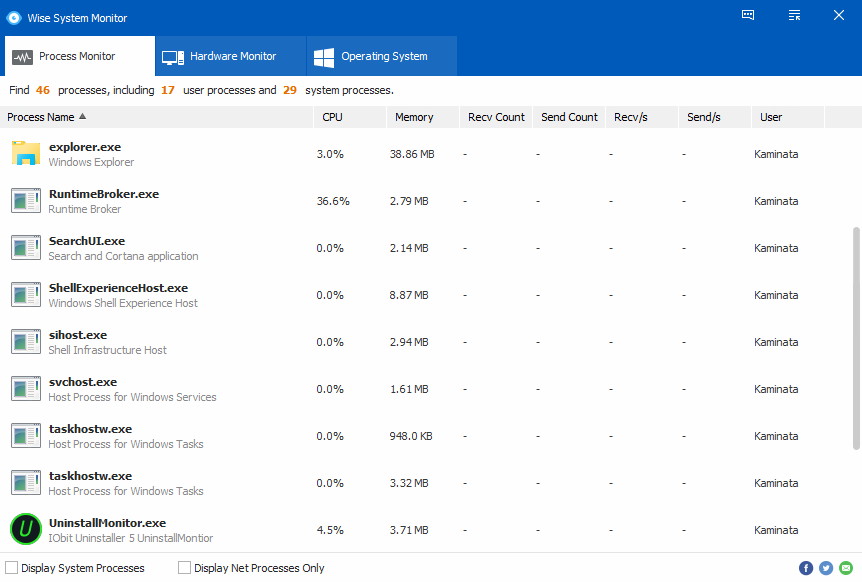Click the 4.5% CPU value for UninstallMonitor
Image resolution: width=862 pixels, height=582 pixels.
330,530
